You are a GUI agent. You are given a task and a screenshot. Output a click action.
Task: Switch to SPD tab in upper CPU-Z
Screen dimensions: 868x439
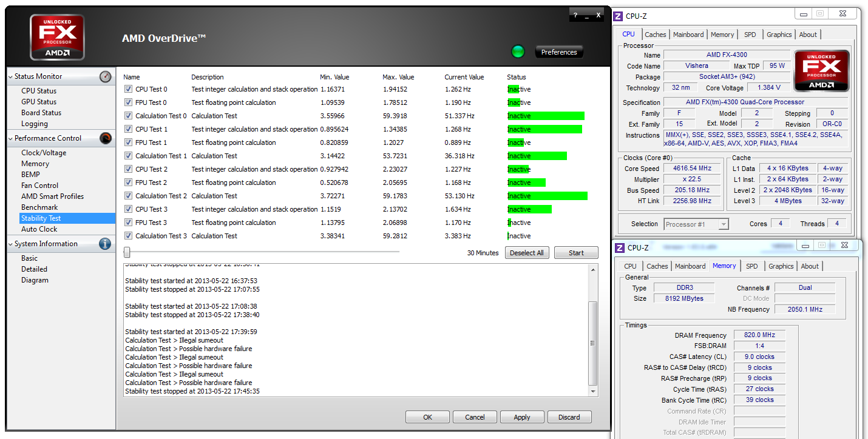750,35
